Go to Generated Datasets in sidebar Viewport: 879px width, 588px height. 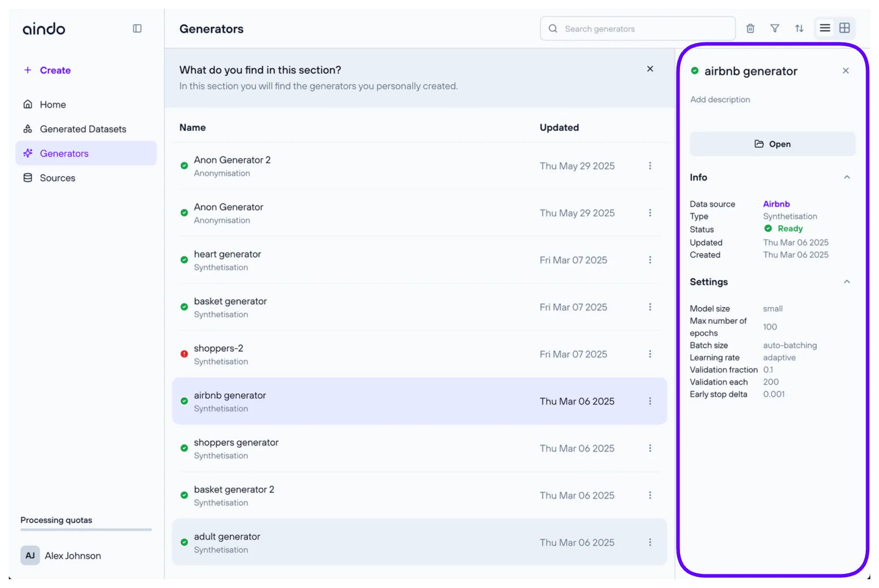click(x=83, y=129)
